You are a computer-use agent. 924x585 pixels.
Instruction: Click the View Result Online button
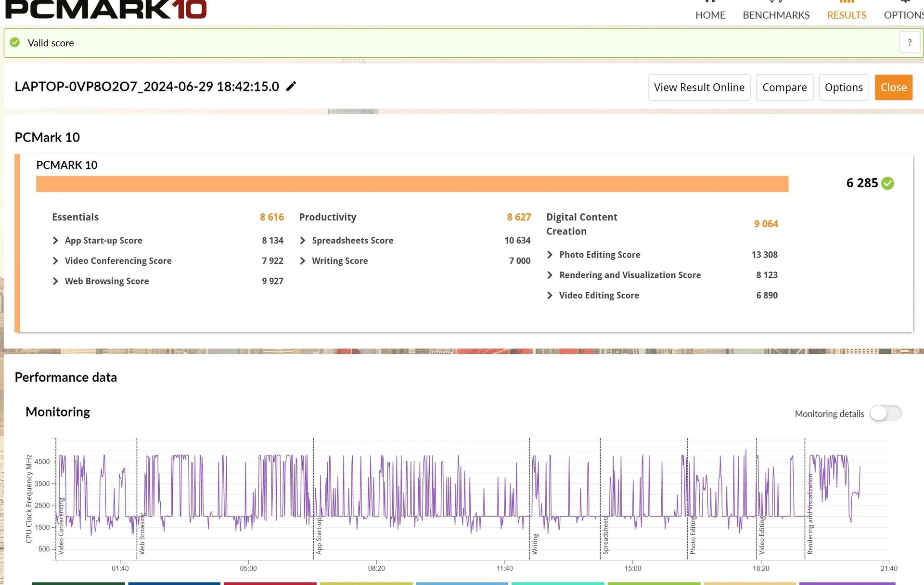coord(699,87)
